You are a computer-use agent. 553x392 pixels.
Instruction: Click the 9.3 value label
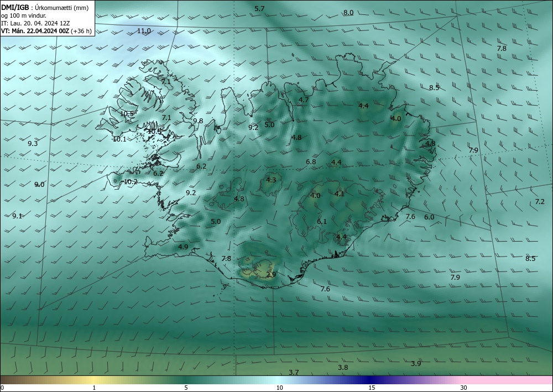pyautogui.click(x=33, y=143)
